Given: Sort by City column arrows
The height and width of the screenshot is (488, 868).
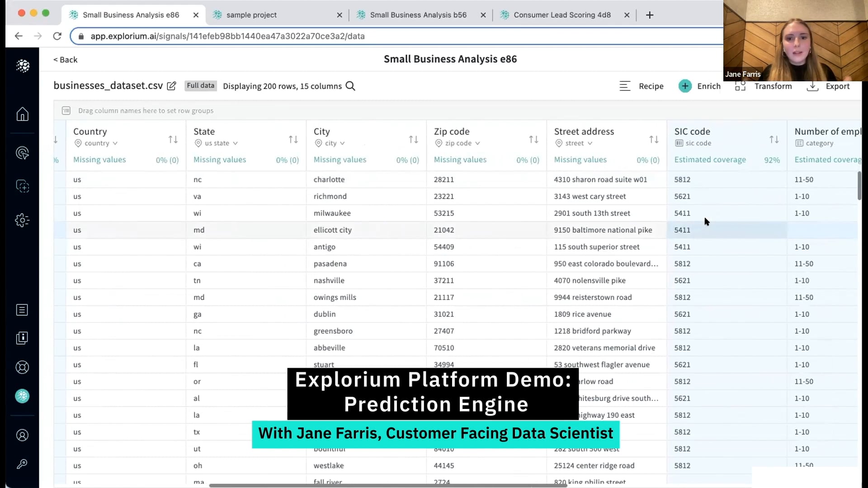Looking at the screenshot, I should coord(414,140).
